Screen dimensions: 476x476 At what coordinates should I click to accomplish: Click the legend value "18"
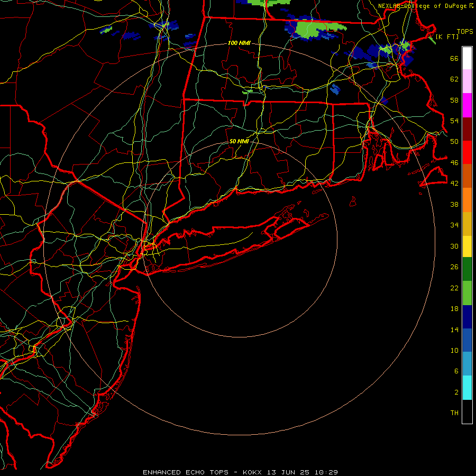click(454, 309)
